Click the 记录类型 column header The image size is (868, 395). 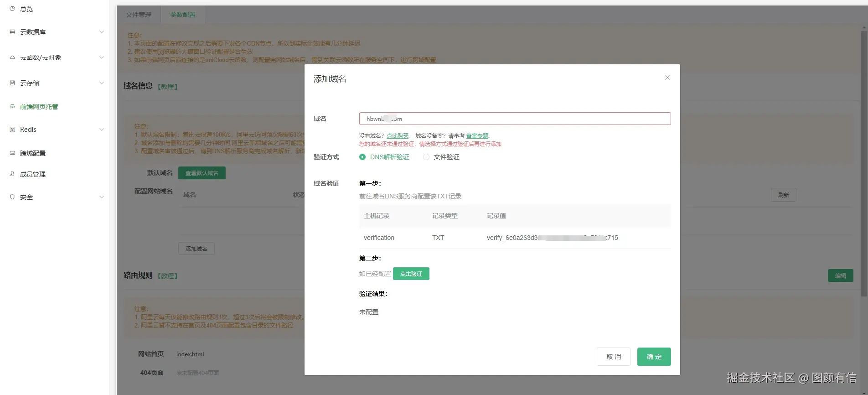pos(445,216)
